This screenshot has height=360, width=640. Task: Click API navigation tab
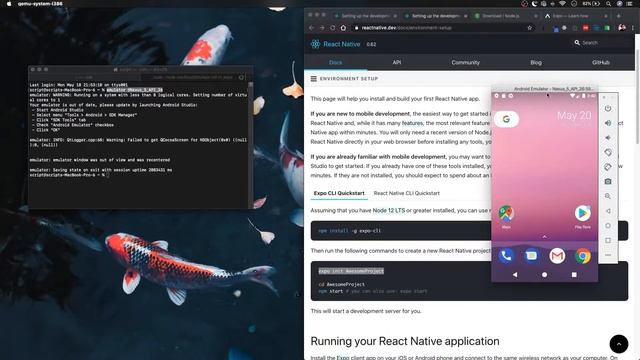[397, 62]
